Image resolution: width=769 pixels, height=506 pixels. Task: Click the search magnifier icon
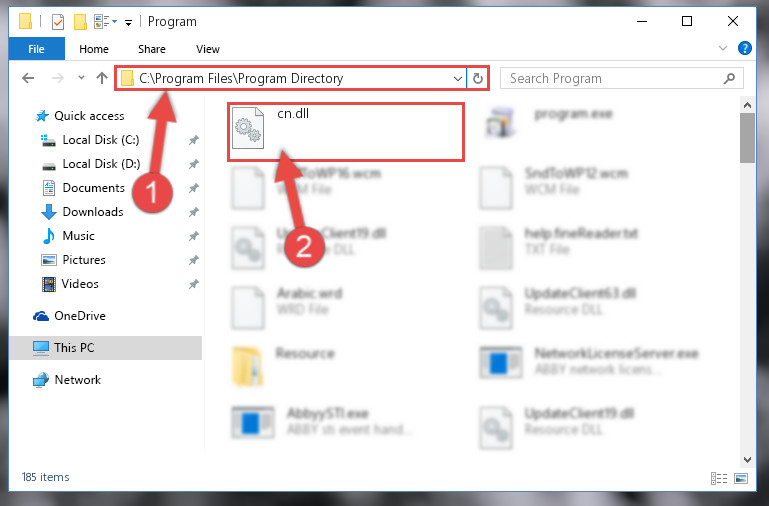729,78
